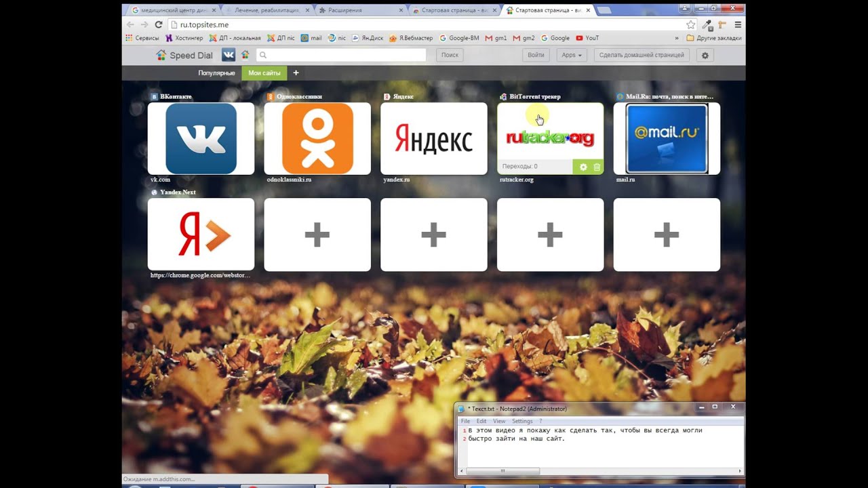
Task: Click vk.com link under ВКонтакте tile
Action: 160,180
